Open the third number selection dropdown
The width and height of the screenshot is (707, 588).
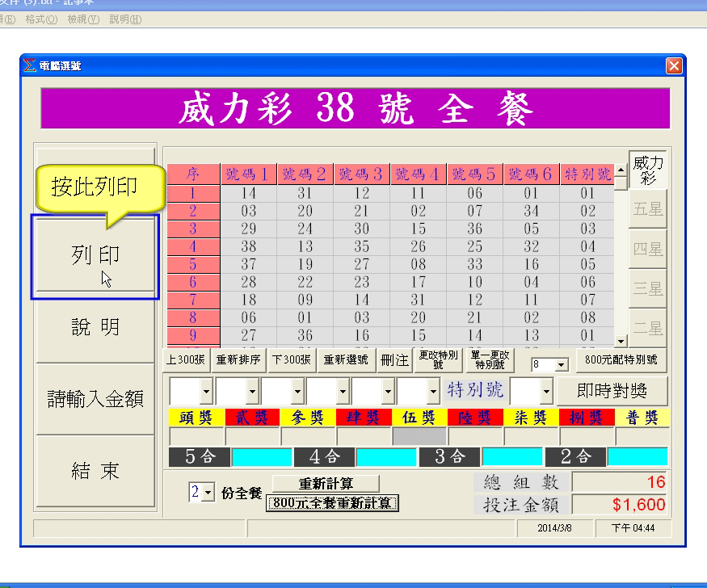[x=297, y=391]
